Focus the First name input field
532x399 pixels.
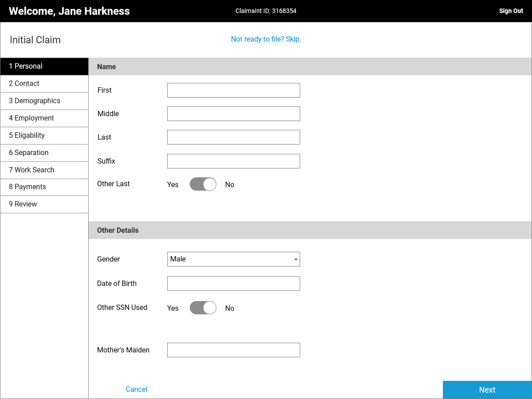point(233,90)
